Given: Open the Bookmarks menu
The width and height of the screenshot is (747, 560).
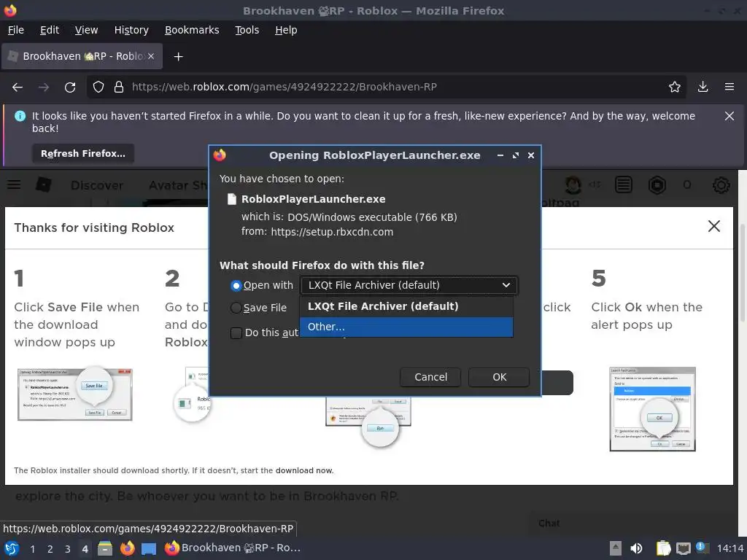Looking at the screenshot, I should (x=192, y=30).
